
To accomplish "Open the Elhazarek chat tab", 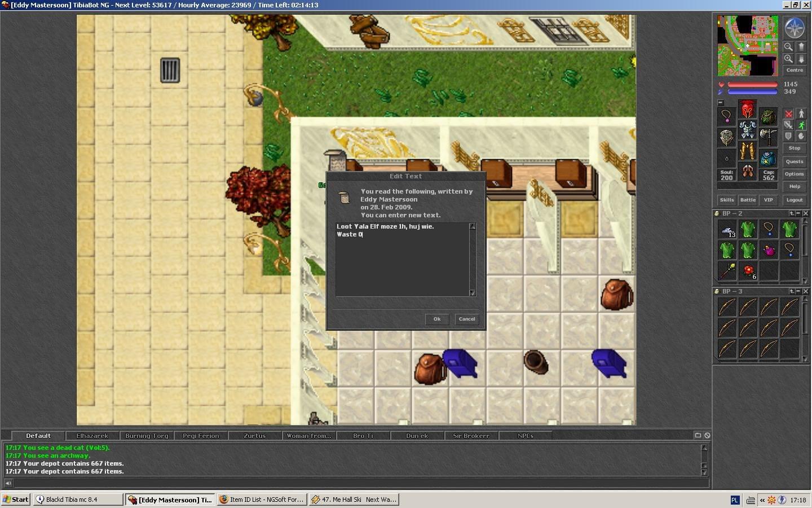I will tap(92, 436).
